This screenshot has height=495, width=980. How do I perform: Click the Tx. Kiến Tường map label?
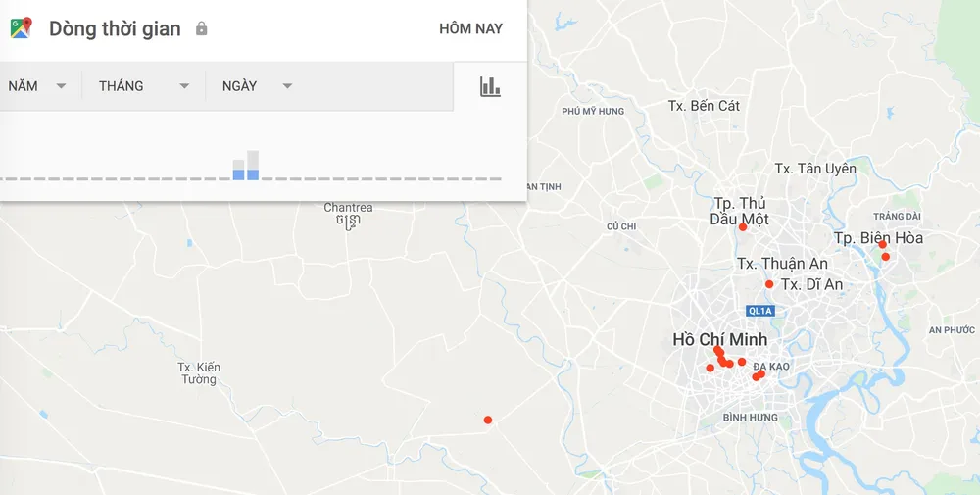(x=198, y=373)
